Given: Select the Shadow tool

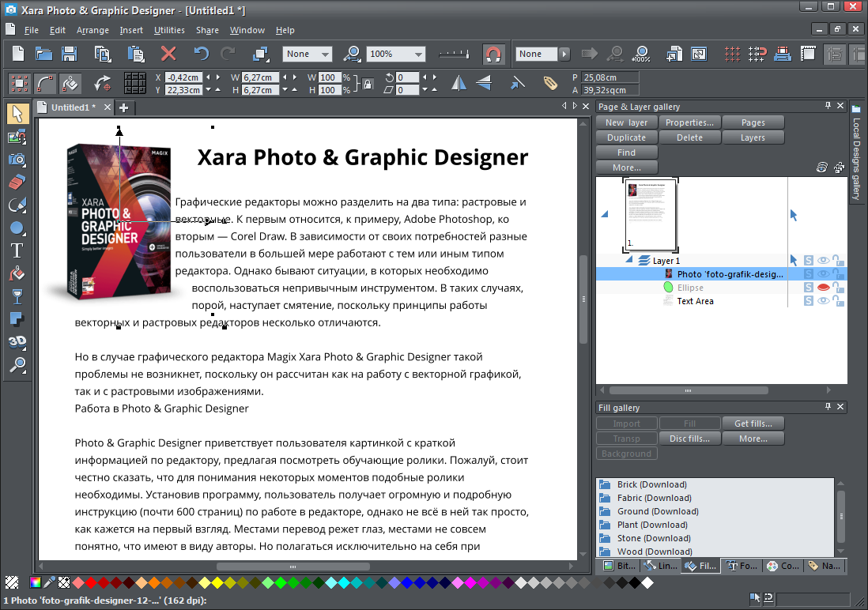Looking at the screenshot, I should pos(17,319).
